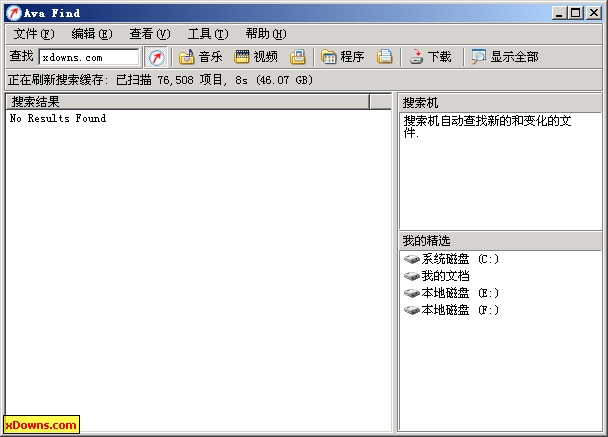Click the 搜索机 panel header
608x437 pixels.
pos(500,103)
